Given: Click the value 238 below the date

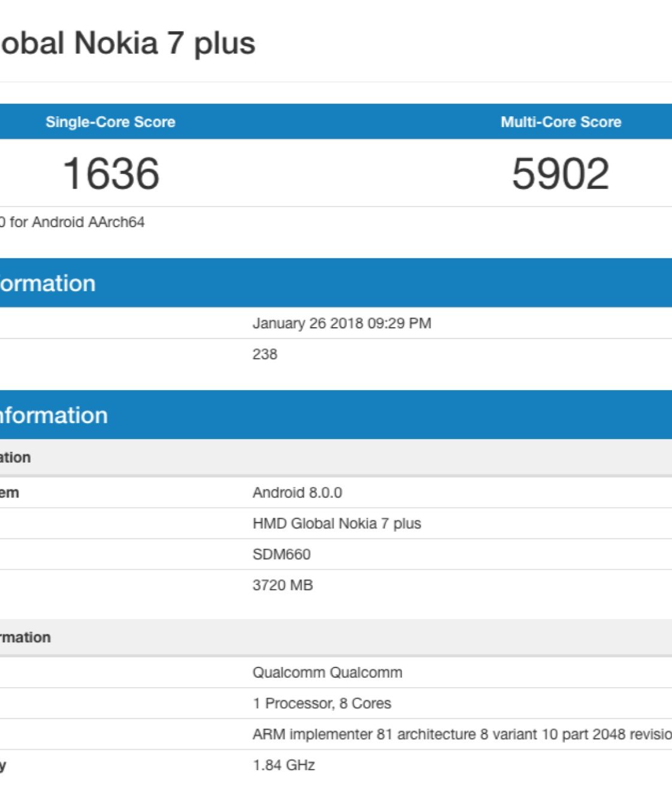Looking at the screenshot, I should pyautogui.click(x=265, y=354).
